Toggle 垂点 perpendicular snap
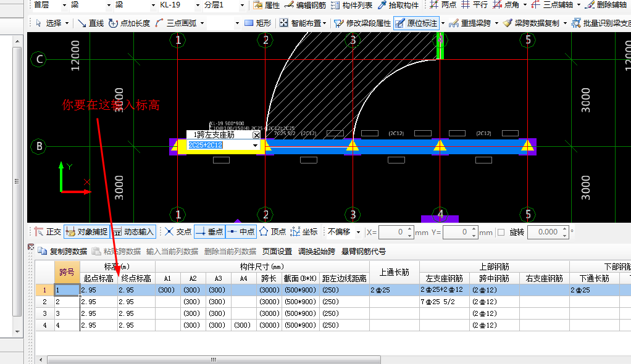Image resolution: width=631 pixels, height=364 pixels. 209,232
